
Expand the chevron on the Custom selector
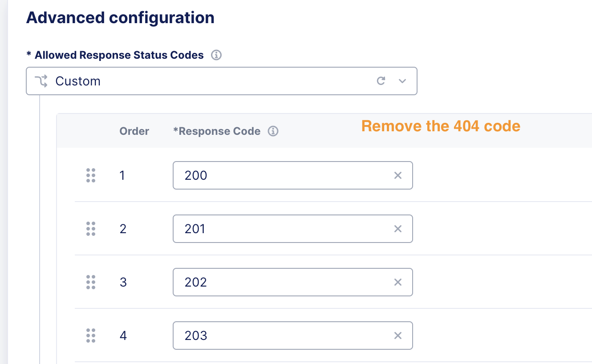[402, 81]
